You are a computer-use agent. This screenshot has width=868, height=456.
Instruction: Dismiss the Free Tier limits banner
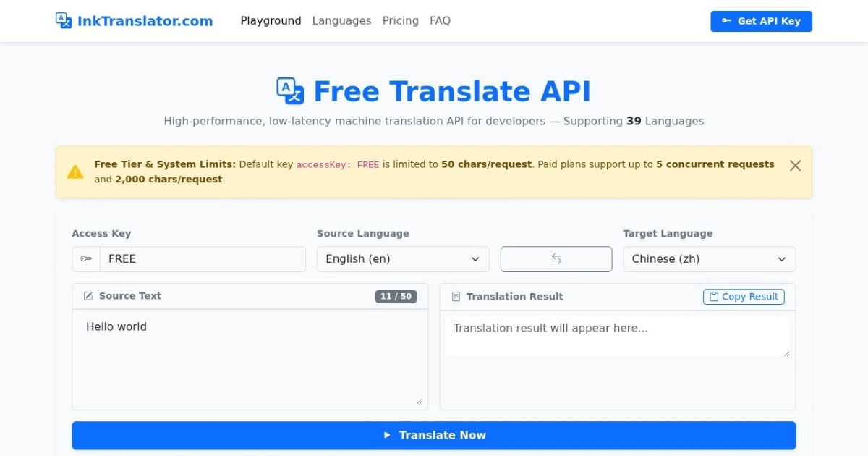pos(795,165)
